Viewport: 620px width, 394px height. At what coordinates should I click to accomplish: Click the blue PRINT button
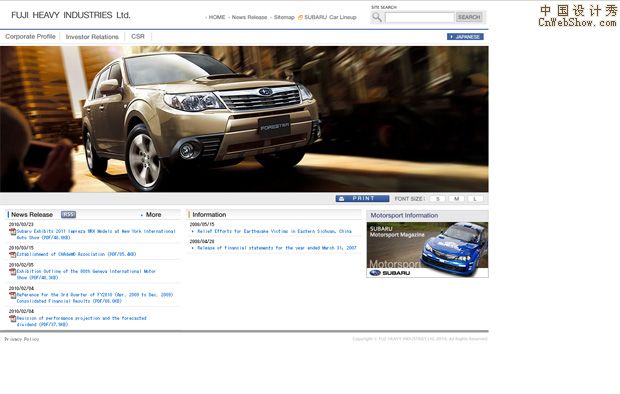click(362, 199)
